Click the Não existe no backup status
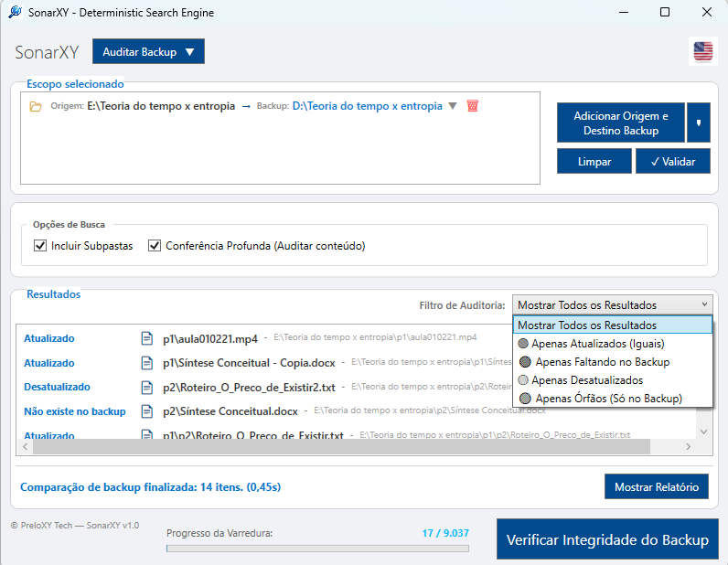The image size is (728, 565). (75, 411)
